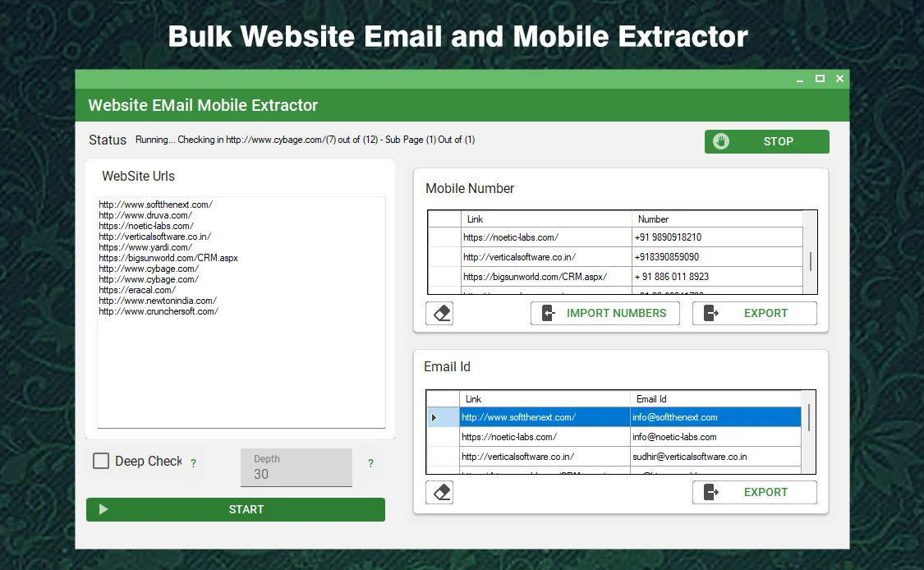Click the question mark beside Deep Check
Viewport: 924px width, 570px height.
(x=194, y=463)
